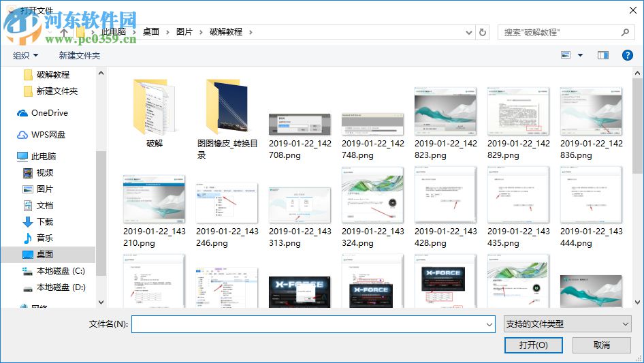The height and width of the screenshot is (363, 644).
Task: Open 文档 library in sidebar
Action: (38, 205)
